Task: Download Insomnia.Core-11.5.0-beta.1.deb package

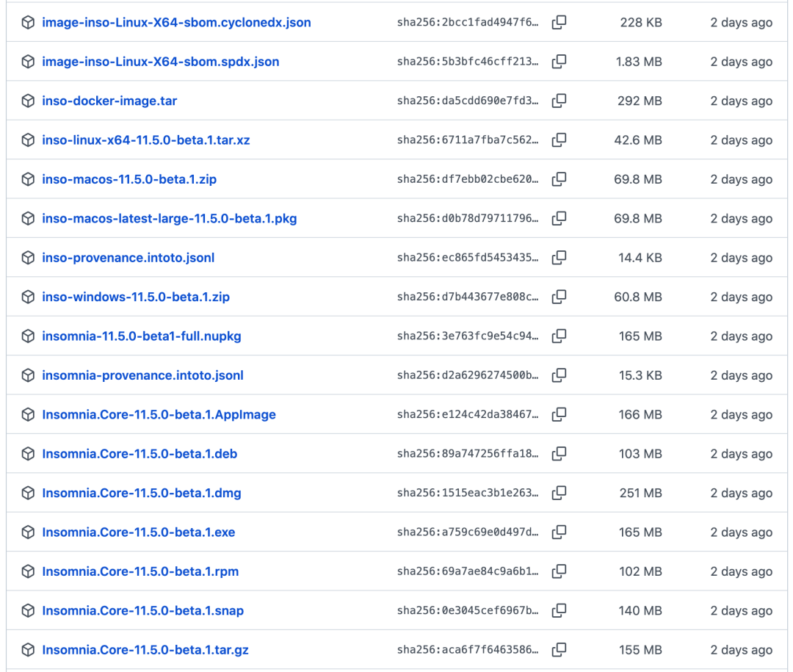Action: coord(140,454)
